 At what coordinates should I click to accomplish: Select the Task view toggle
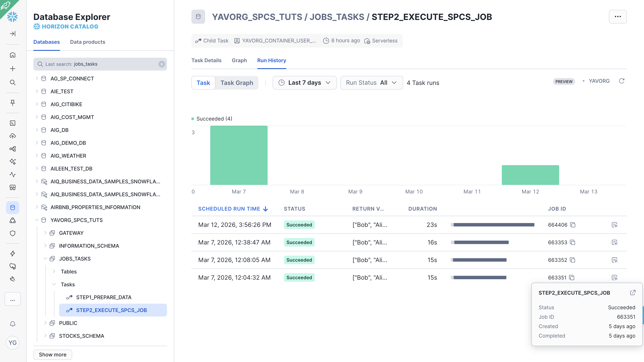point(203,83)
